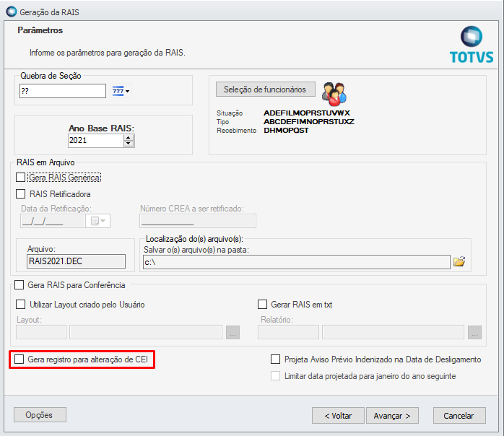
Task: Decrease the Ano Base RAIS year
Action: tap(129, 144)
